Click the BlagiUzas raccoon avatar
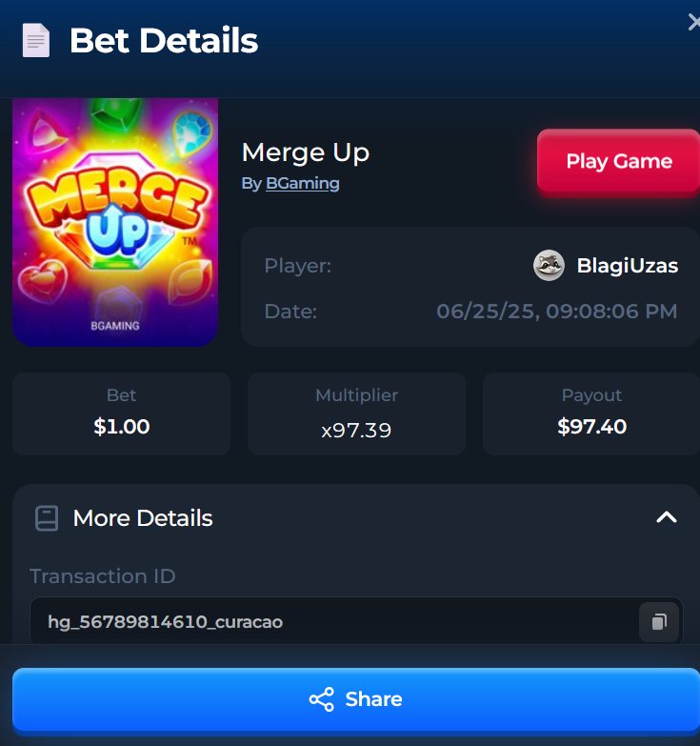700x746 pixels. [549, 266]
